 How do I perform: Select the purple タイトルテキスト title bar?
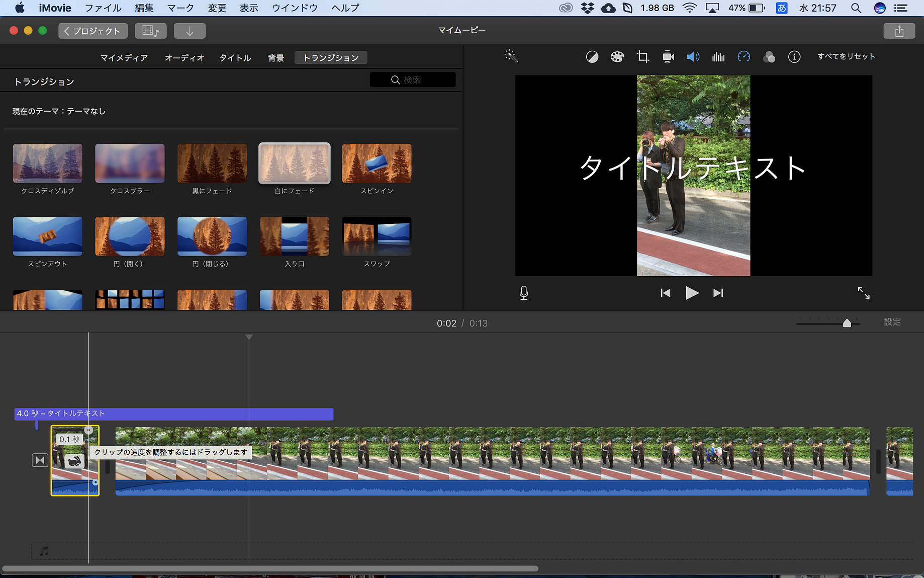click(x=174, y=414)
